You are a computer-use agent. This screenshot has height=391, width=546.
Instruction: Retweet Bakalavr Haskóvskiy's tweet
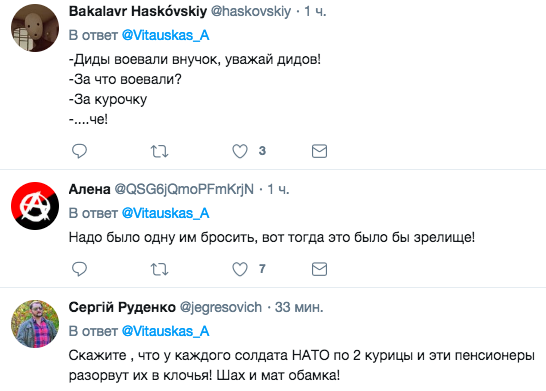coord(159,151)
